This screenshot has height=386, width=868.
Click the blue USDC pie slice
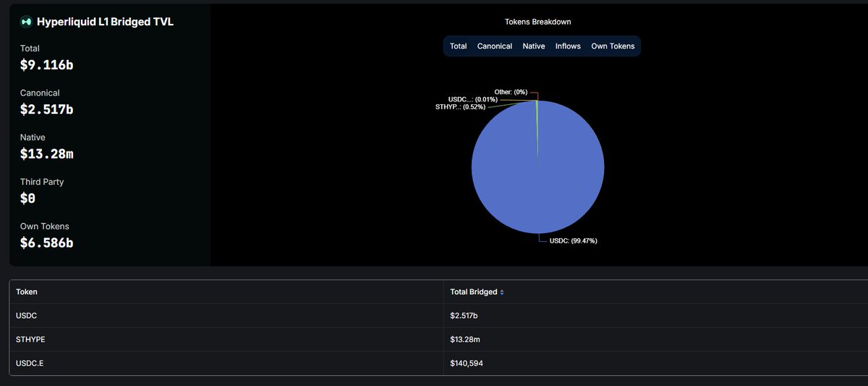[x=538, y=167]
